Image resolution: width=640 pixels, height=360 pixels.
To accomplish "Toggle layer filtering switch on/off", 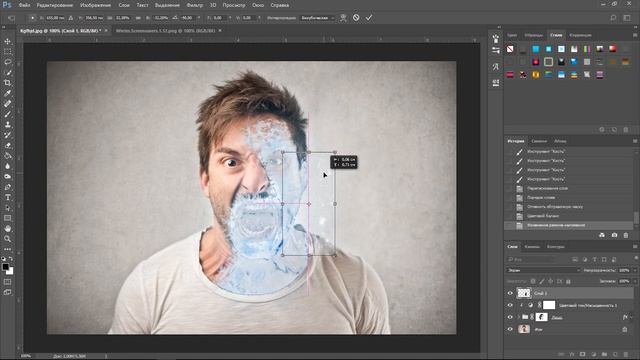I will pos(636,258).
